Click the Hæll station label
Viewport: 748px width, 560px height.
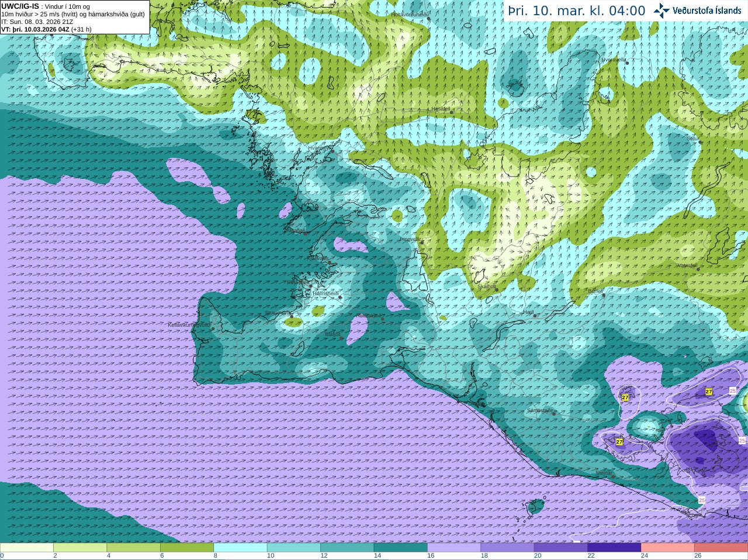[528, 312]
